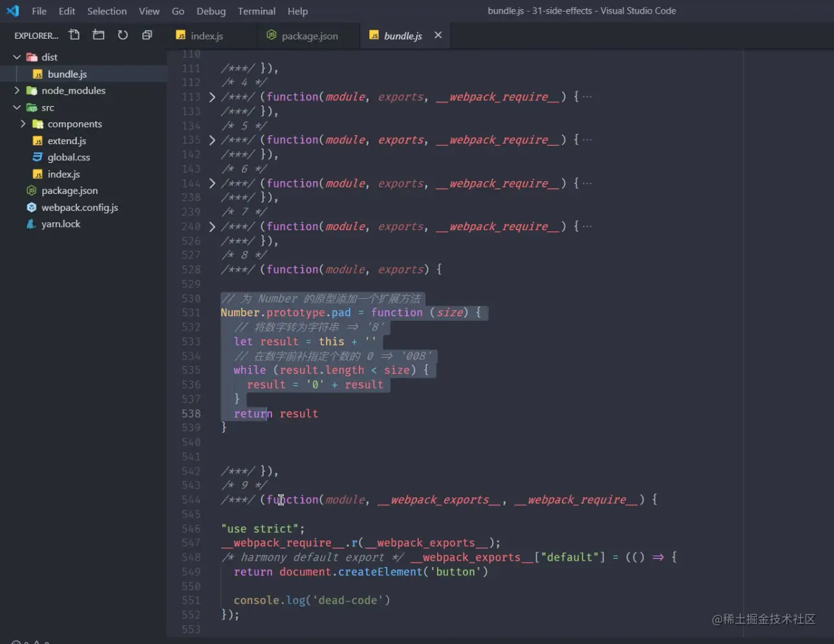The width and height of the screenshot is (834, 644).
Task: Click the JS icon on bundle.js tab
Action: (374, 36)
